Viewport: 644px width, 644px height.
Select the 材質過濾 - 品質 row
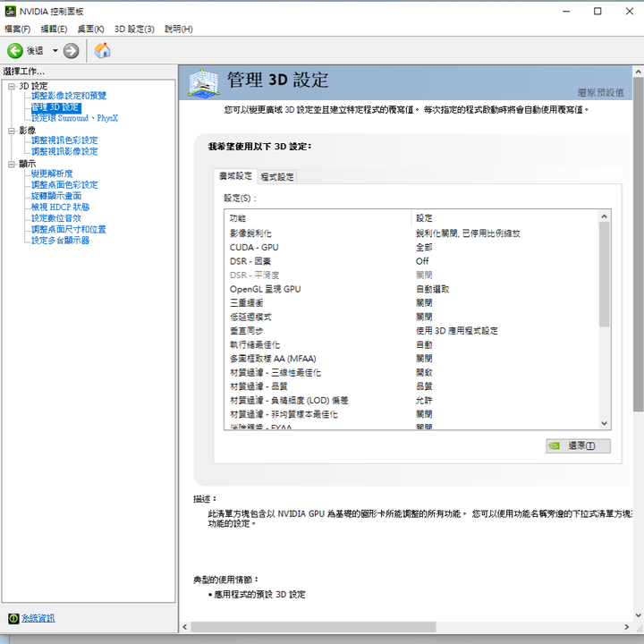411,386
